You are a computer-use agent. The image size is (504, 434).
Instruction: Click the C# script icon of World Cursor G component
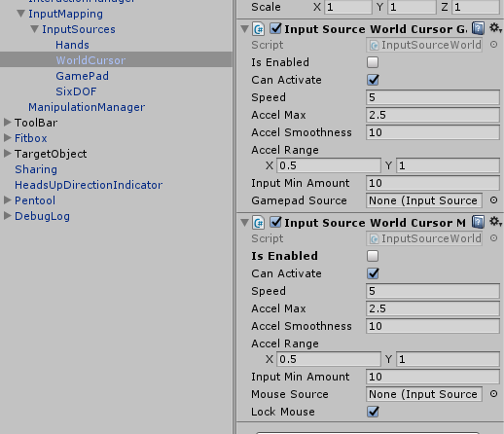tap(259, 29)
